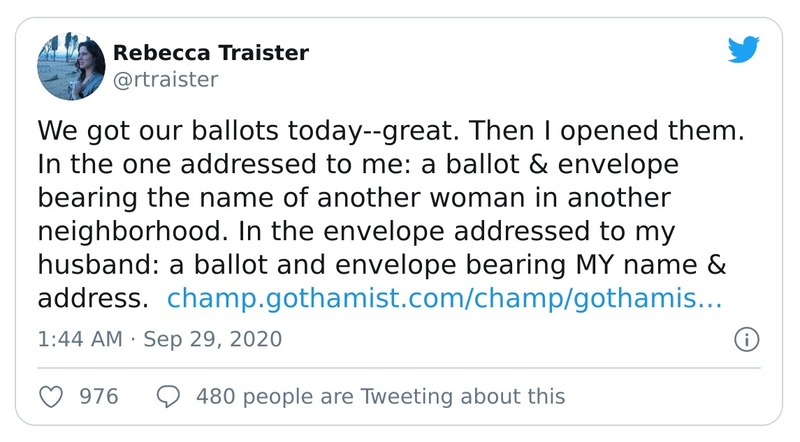Like the tweet with the heart icon
This screenshot has height=442, width=800.
pos(50,397)
